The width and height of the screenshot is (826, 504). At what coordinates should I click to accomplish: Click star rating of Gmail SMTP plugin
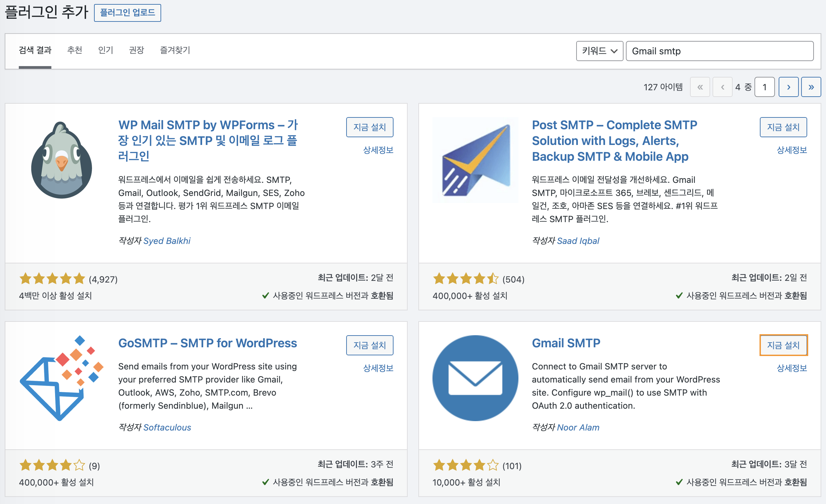[466, 465]
